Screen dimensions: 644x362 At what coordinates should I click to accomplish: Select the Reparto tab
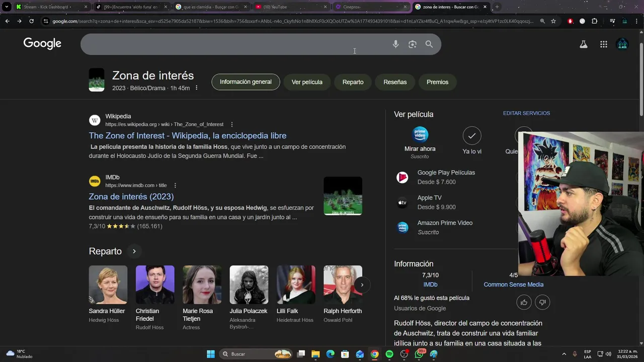click(x=353, y=82)
